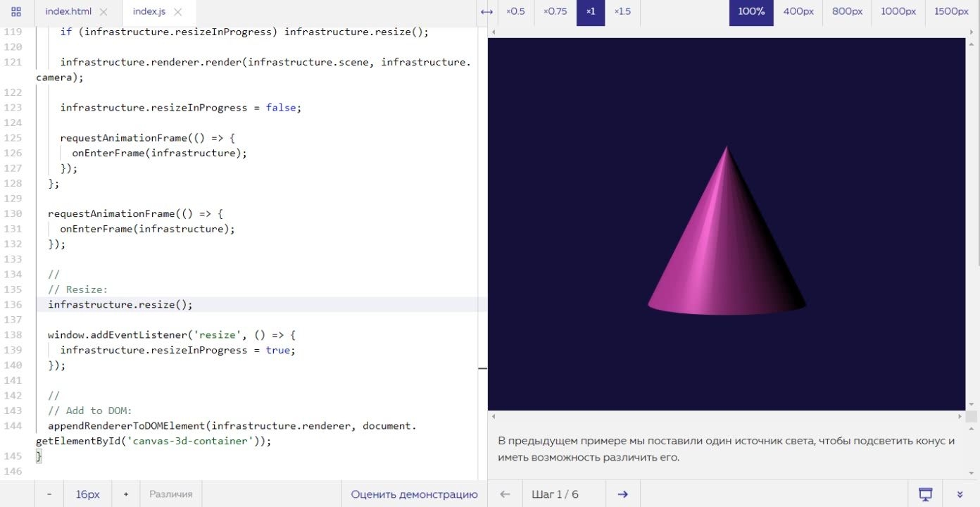Click the Различия button

171,494
